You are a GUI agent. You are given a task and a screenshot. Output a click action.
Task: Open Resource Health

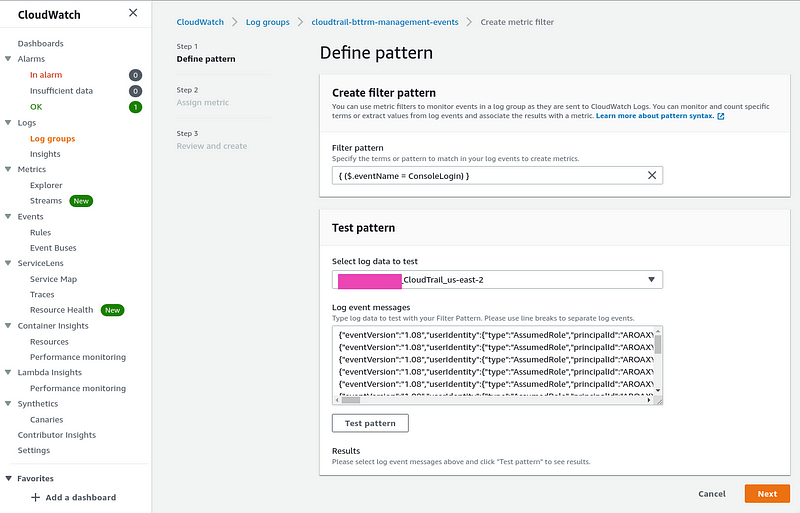point(62,310)
